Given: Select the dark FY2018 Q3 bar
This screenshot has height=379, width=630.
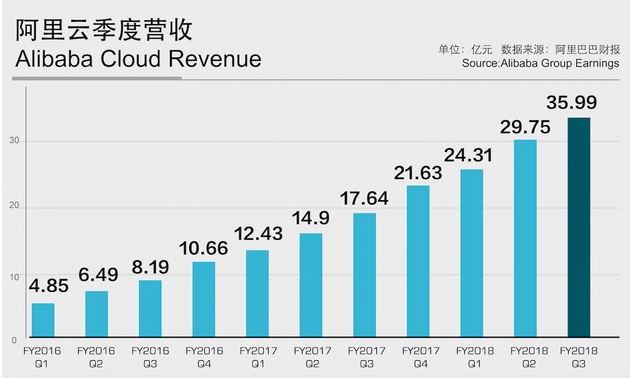Looking at the screenshot, I should coord(579,227).
